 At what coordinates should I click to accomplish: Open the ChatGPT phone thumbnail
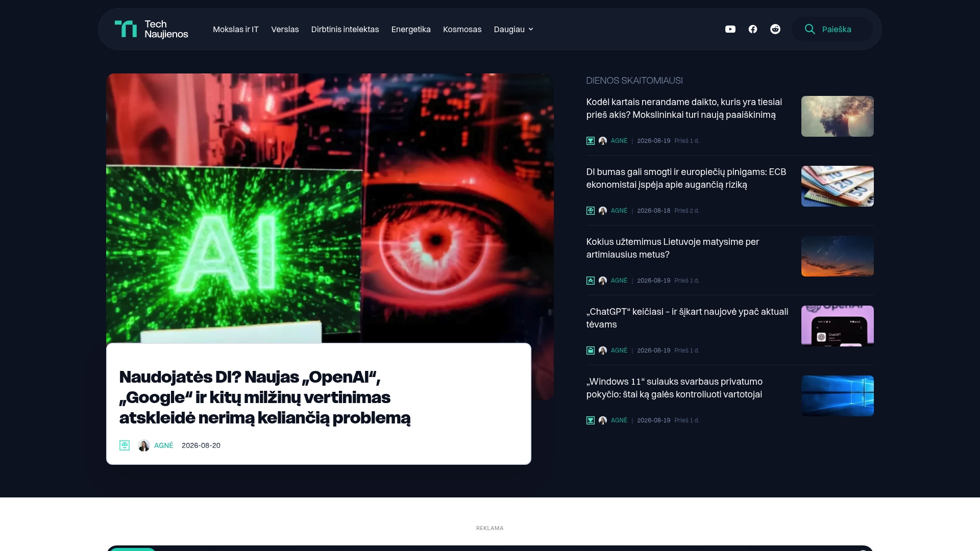[837, 326]
